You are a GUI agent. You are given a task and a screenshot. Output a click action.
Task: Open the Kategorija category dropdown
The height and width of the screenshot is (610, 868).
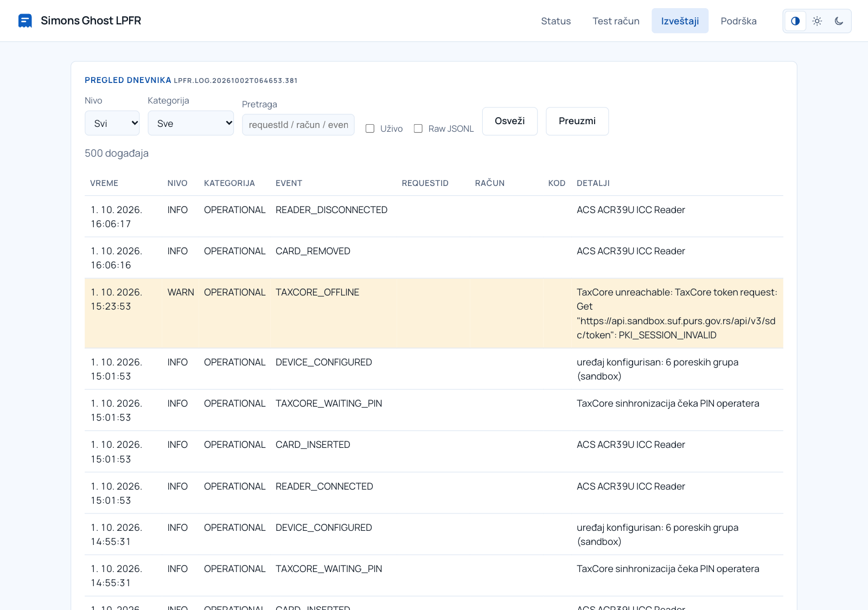click(x=191, y=123)
